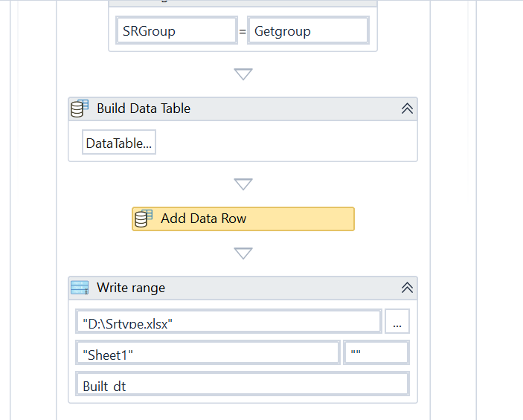523x420 pixels.
Task: Click the empty range field beside Sheet1
Action: click(376, 353)
